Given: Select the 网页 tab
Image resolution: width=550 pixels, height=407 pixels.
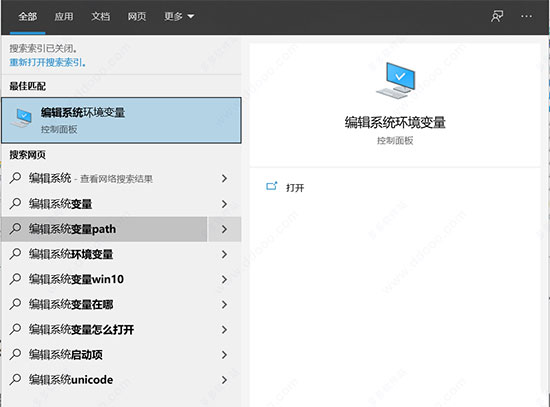Looking at the screenshot, I should [136, 16].
